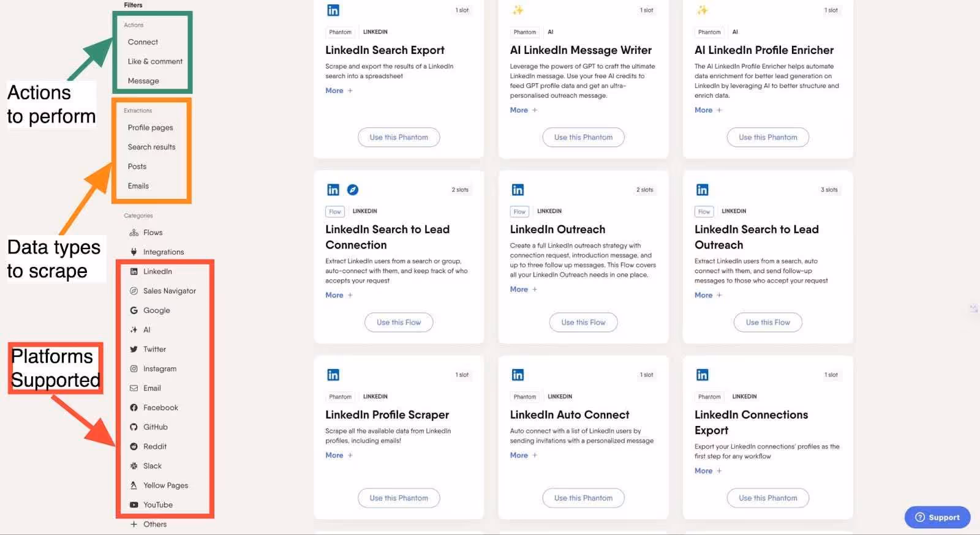Click sparkle icon on AI LinkedIn Message Writer card

click(518, 10)
